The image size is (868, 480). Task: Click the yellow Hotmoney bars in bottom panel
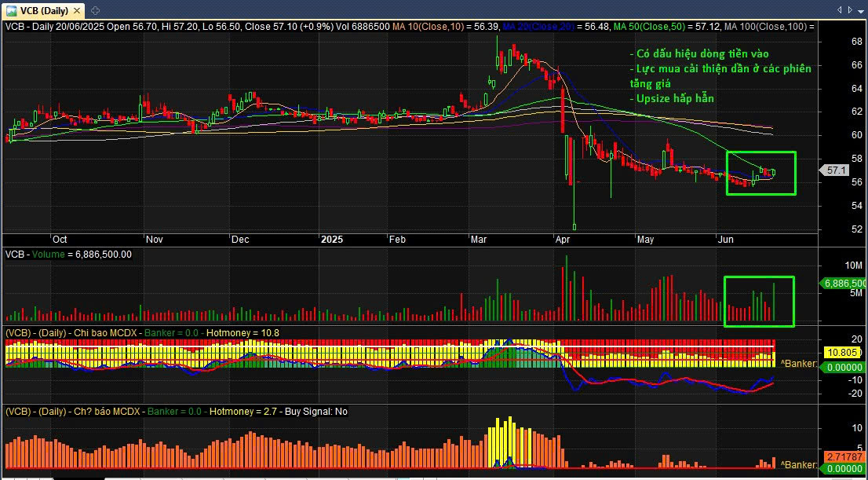pyautogui.click(x=509, y=442)
